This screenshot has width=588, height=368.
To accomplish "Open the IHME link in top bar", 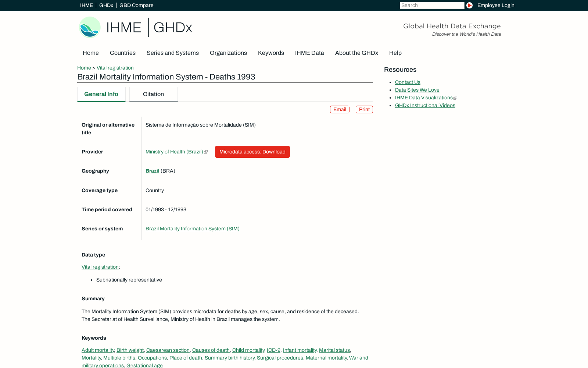I will click(86, 5).
